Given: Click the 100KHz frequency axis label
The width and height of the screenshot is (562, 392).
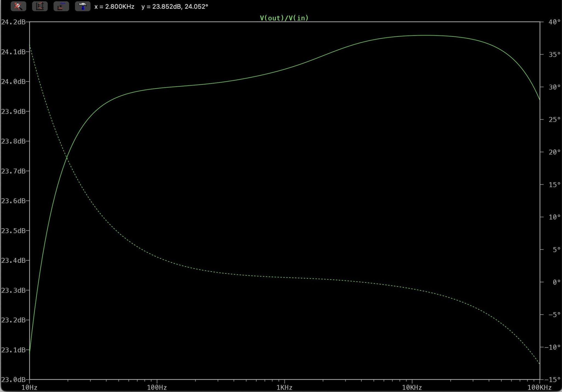Looking at the screenshot, I should pyautogui.click(x=539, y=387).
